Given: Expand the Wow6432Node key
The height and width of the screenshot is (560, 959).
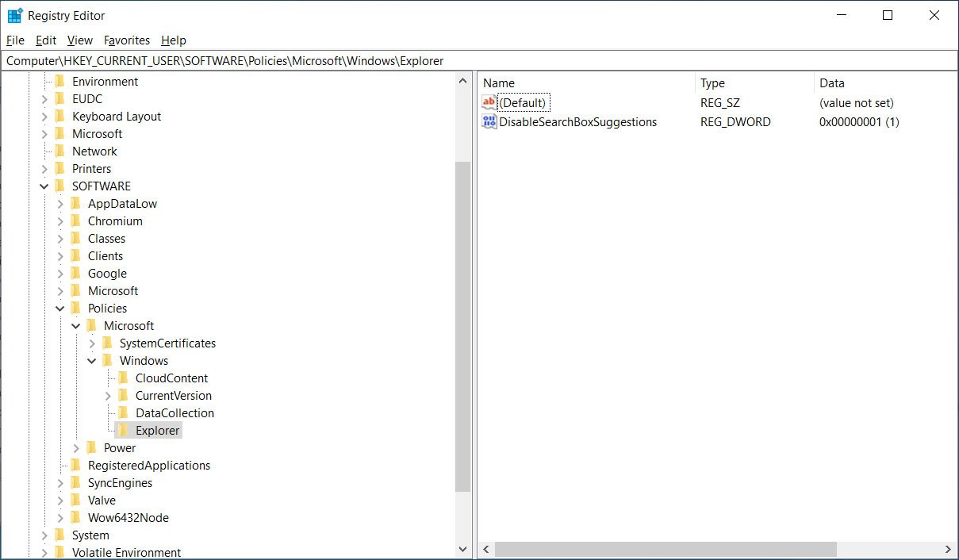Looking at the screenshot, I should (60, 517).
